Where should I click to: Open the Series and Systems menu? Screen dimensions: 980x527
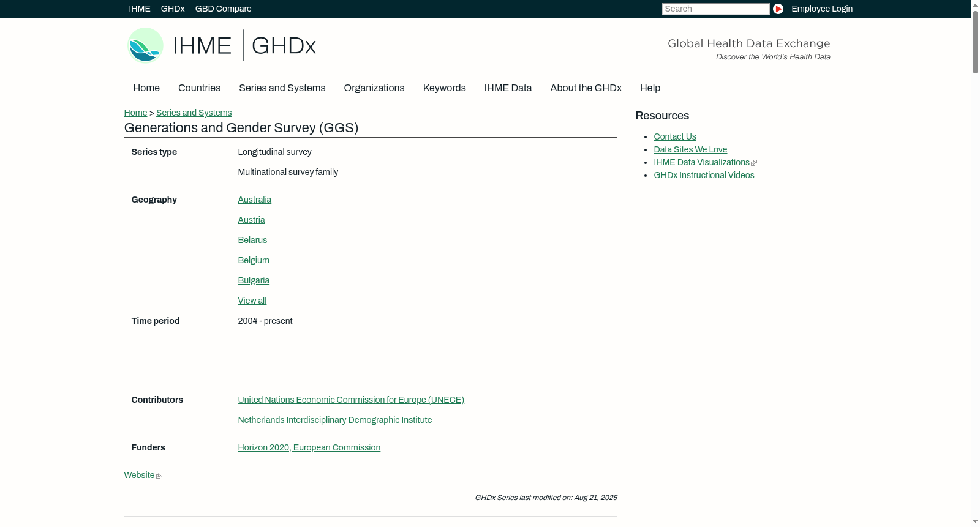(x=282, y=88)
